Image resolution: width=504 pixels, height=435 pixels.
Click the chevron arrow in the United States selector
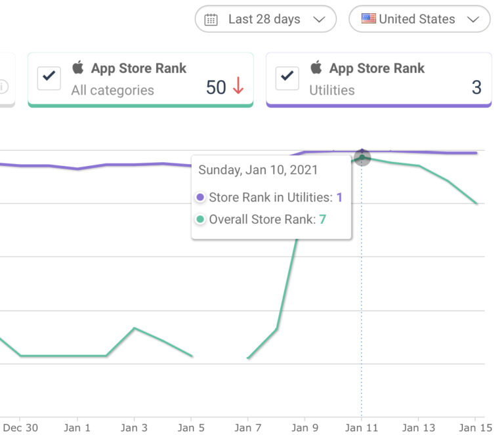click(x=473, y=20)
